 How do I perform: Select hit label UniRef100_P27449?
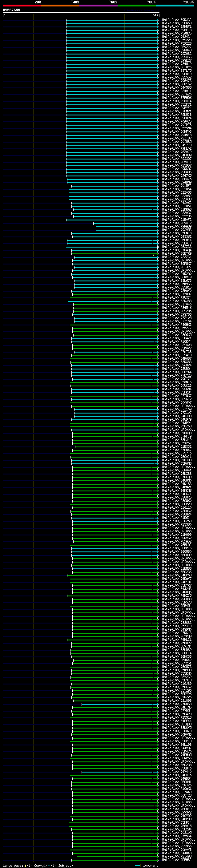point(177,792)
